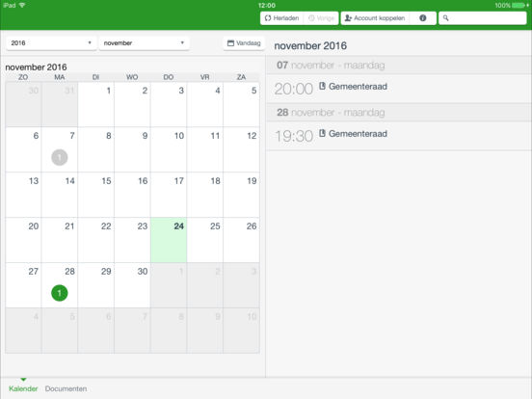Click the info icon in header
The image size is (532, 399).
tap(423, 18)
